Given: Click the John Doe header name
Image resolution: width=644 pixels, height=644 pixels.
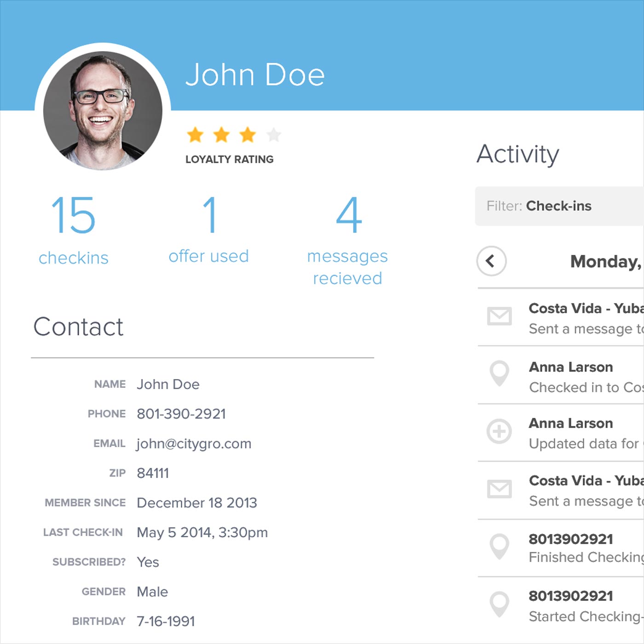Looking at the screenshot, I should (255, 75).
